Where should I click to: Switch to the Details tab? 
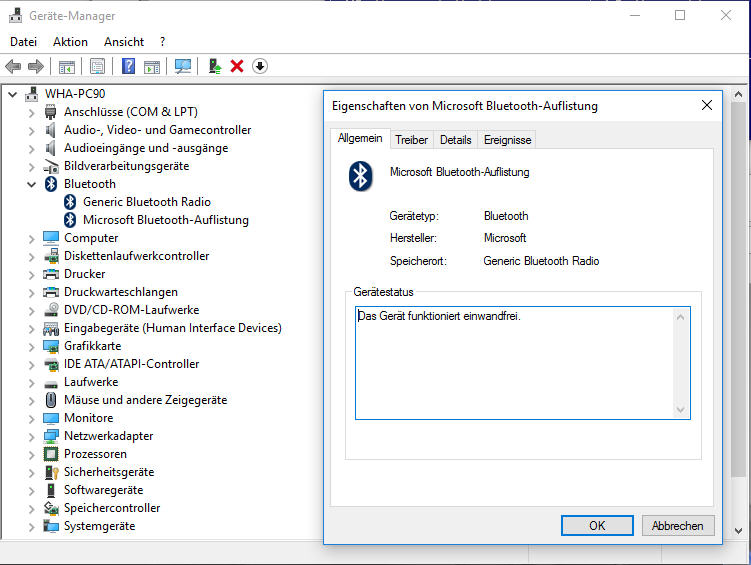tap(455, 140)
